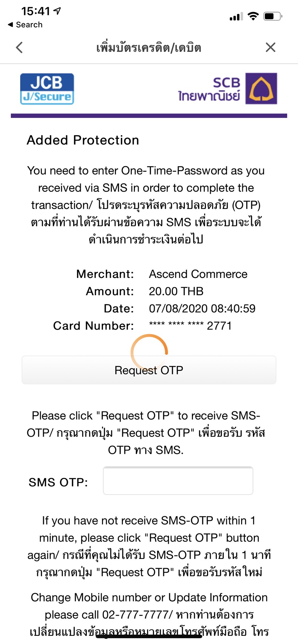This screenshot has width=298, height=644.
Task: Tap the battery indicator icon
Action: 273,16
